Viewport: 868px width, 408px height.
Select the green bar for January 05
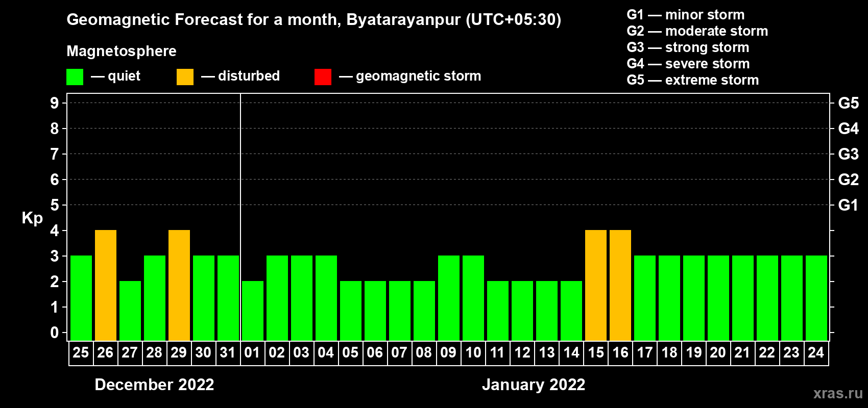tap(351, 311)
